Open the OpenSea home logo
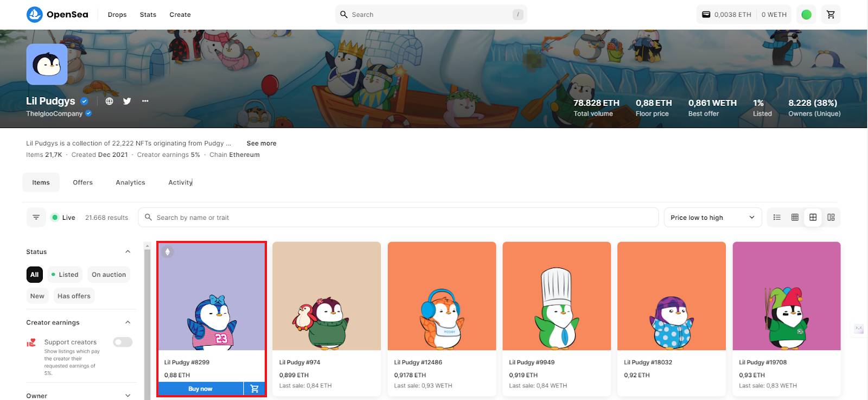Image resolution: width=868 pixels, height=400 pixels. (57, 15)
